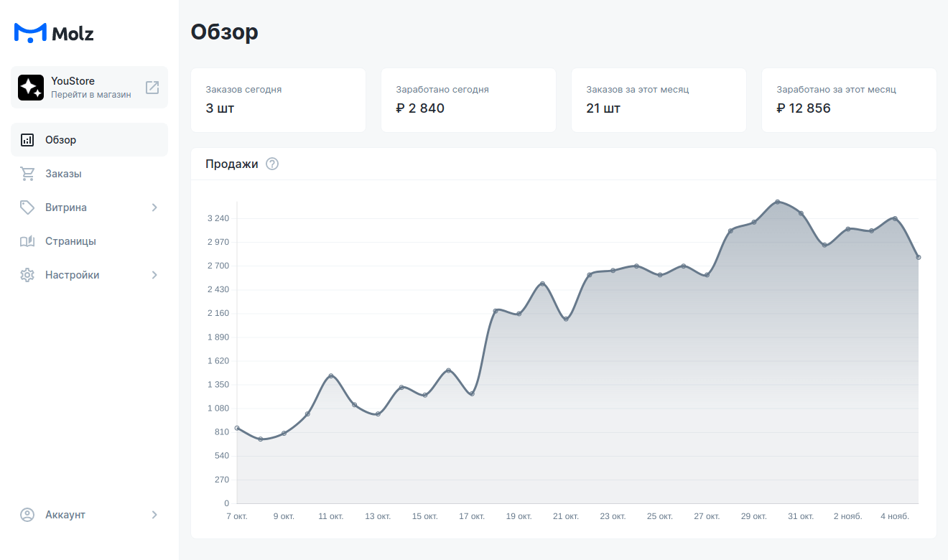Expand the Витрина submenu chevron

154,207
